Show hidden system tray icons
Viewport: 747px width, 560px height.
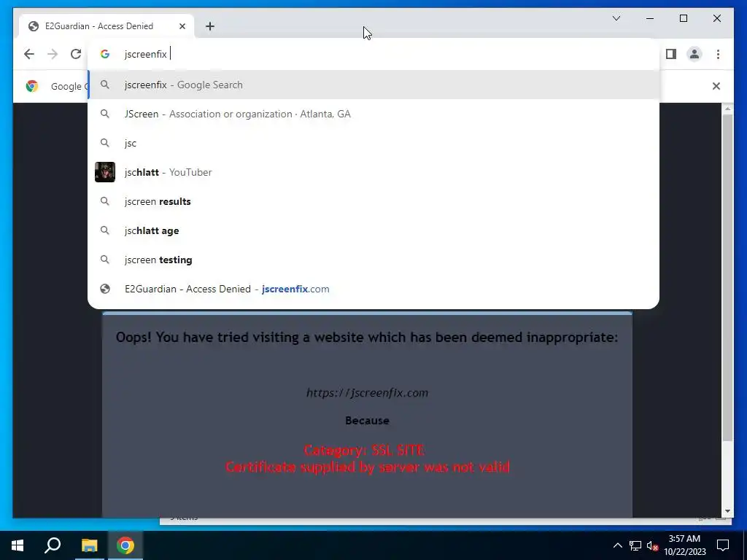click(617, 545)
